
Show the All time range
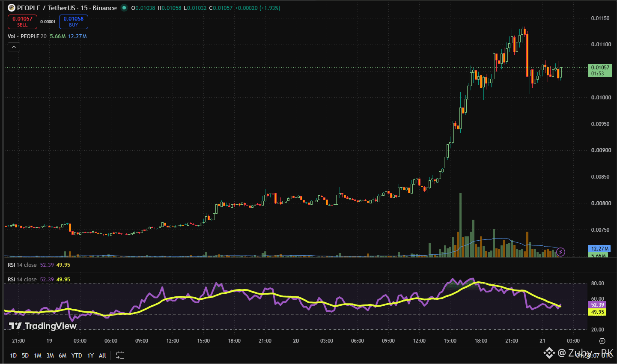pos(102,355)
